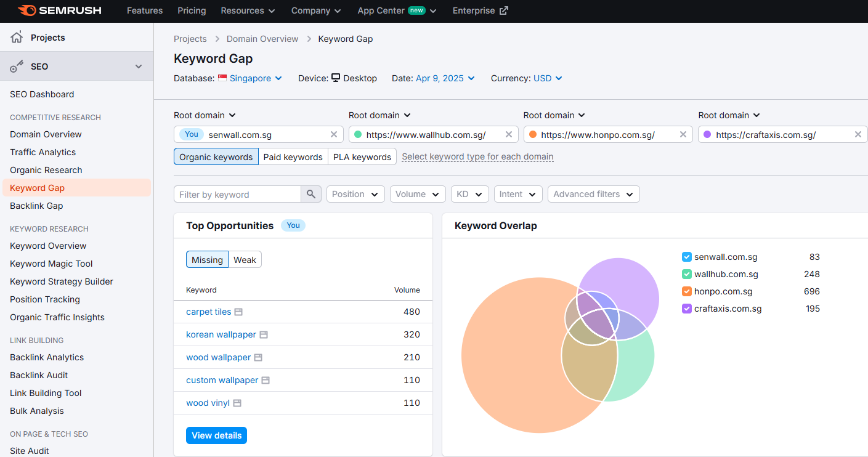The image size is (868, 457).
Task: Open the KD filter dropdown
Action: [x=470, y=194]
